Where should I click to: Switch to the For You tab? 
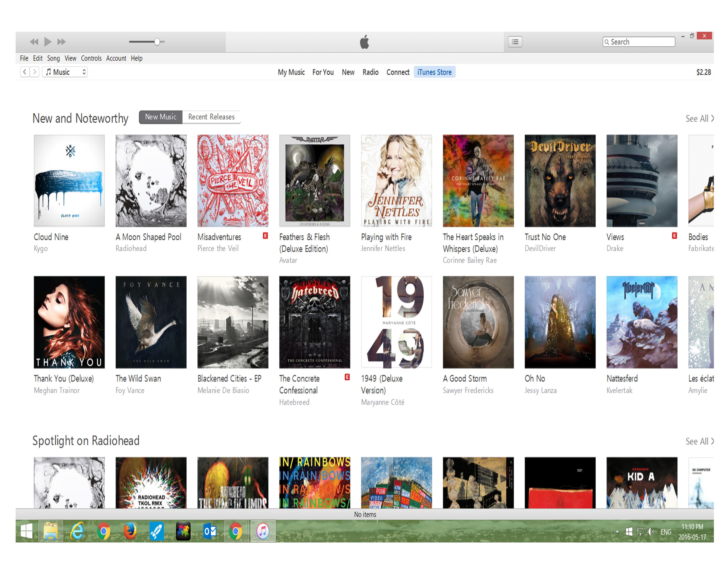click(x=323, y=72)
